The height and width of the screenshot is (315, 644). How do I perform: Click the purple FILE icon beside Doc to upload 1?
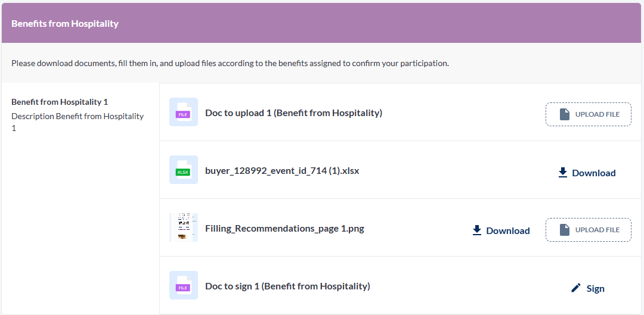click(183, 113)
